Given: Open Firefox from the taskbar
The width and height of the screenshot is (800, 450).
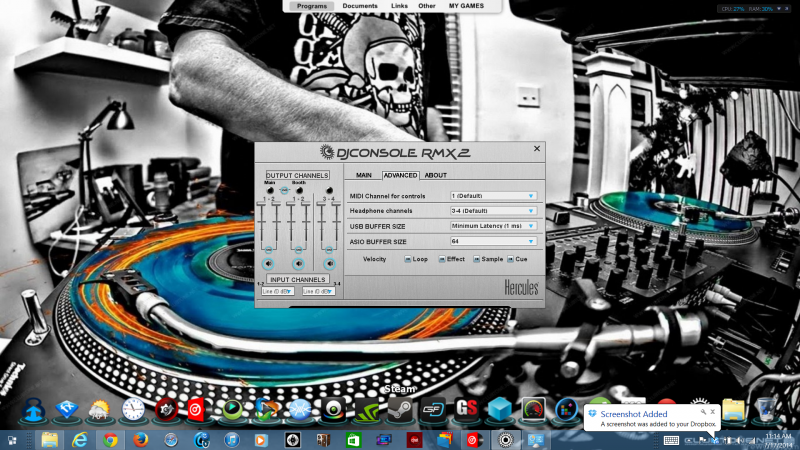Looking at the screenshot, I should pos(140,440).
